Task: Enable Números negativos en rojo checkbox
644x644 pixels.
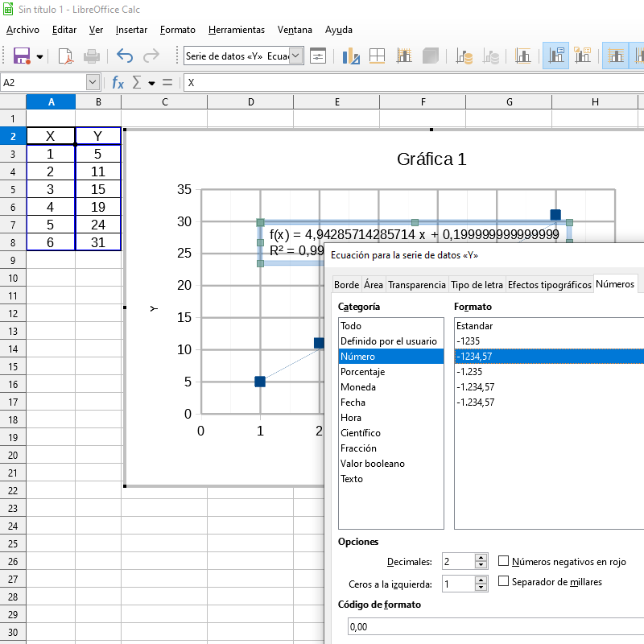Action: 503,560
